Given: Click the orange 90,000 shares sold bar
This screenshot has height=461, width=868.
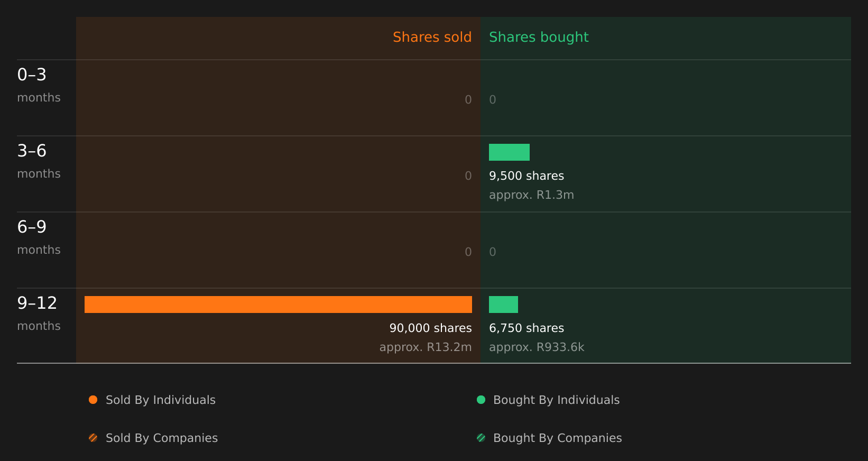Looking at the screenshot, I should point(278,305).
